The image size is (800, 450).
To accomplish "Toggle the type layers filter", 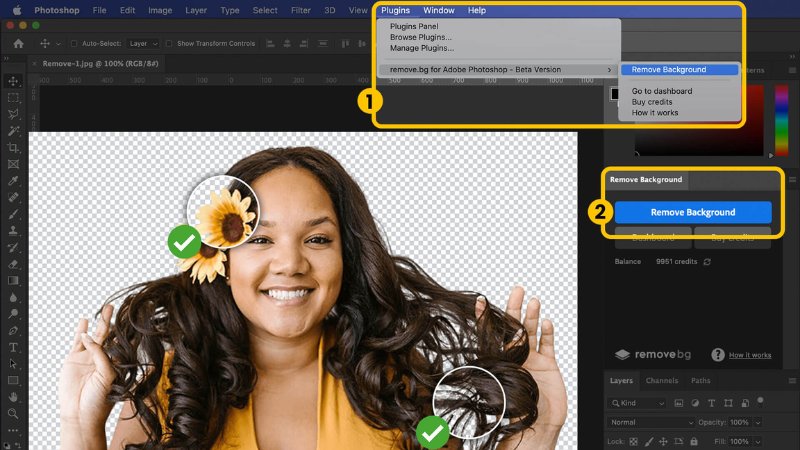I will click(x=711, y=403).
